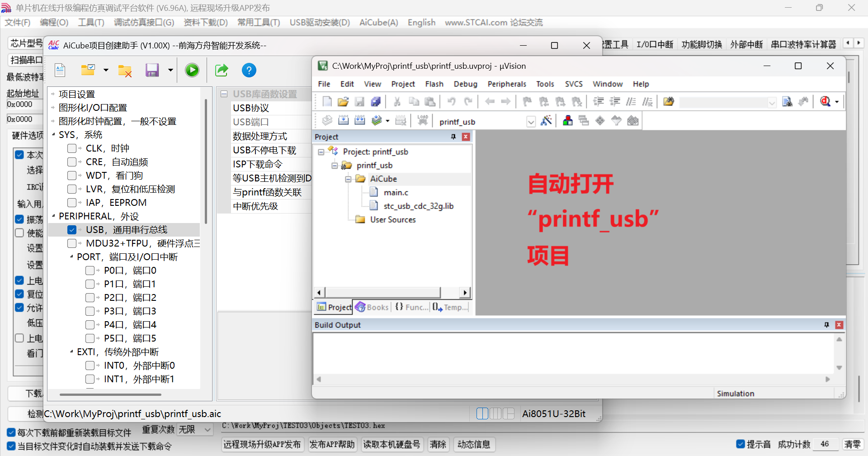868x456 pixels.
Task: Open Options for Target magic wand icon
Action: coord(546,120)
